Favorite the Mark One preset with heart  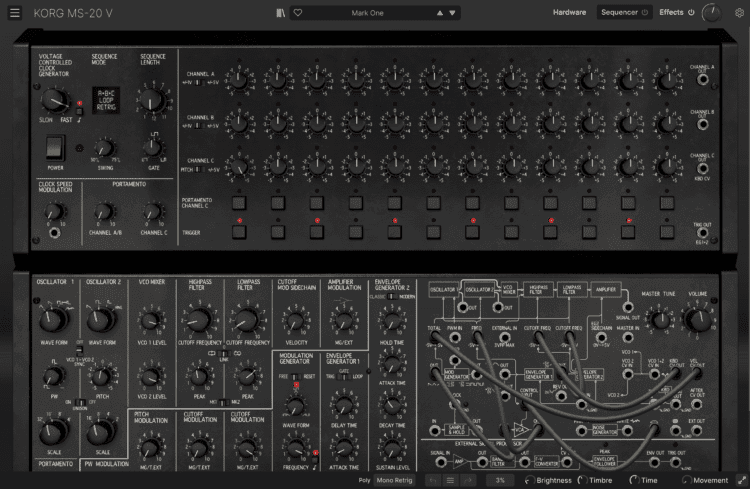point(298,13)
